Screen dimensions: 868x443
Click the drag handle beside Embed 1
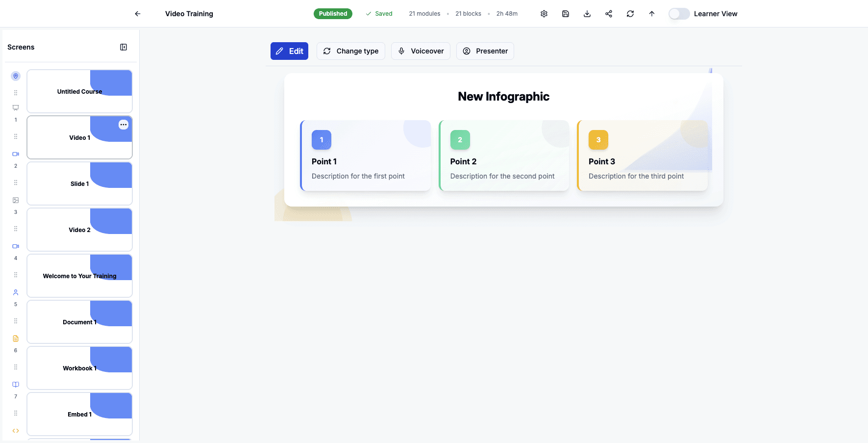[x=16, y=413]
